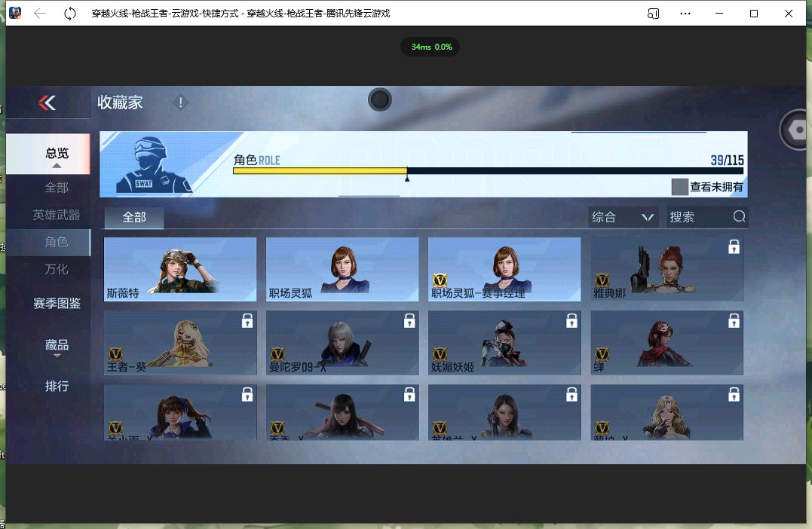Viewport: 812px width, 529px height.
Task: Click the window's back arrow in title bar
Action: click(40, 14)
